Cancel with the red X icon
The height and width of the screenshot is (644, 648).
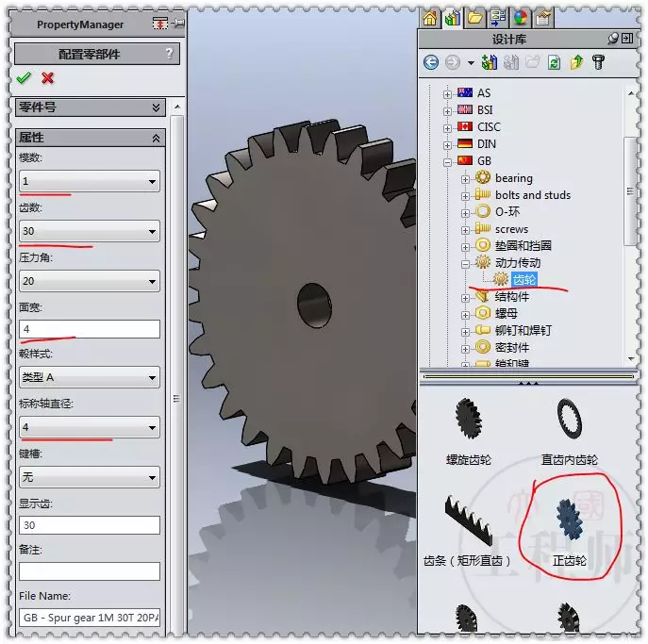tap(47, 77)
